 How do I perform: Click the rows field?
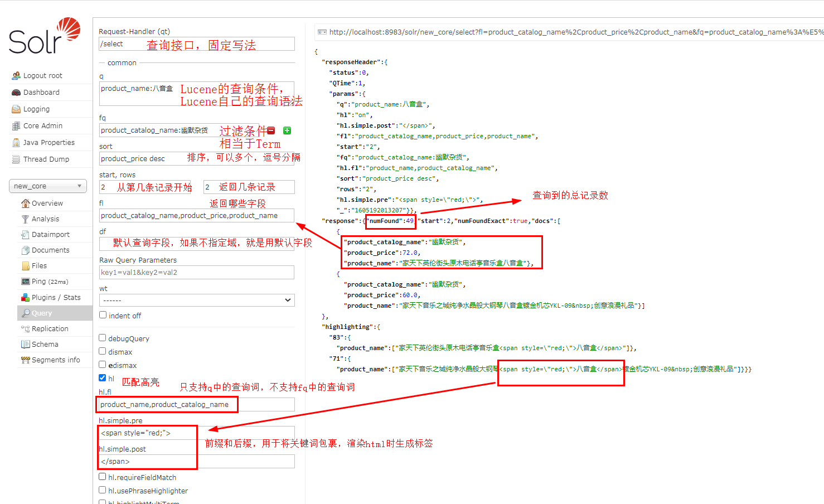[x=249, y=187]
